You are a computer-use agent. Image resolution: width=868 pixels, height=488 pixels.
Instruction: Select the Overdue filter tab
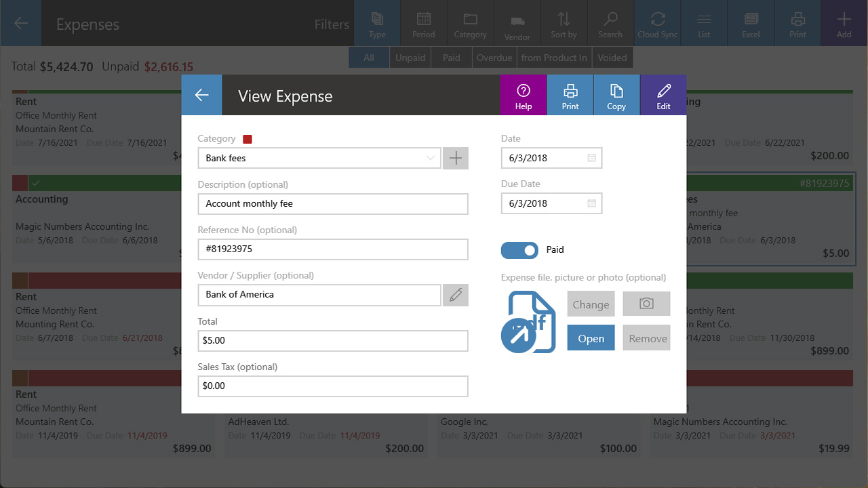coord(494,58)
